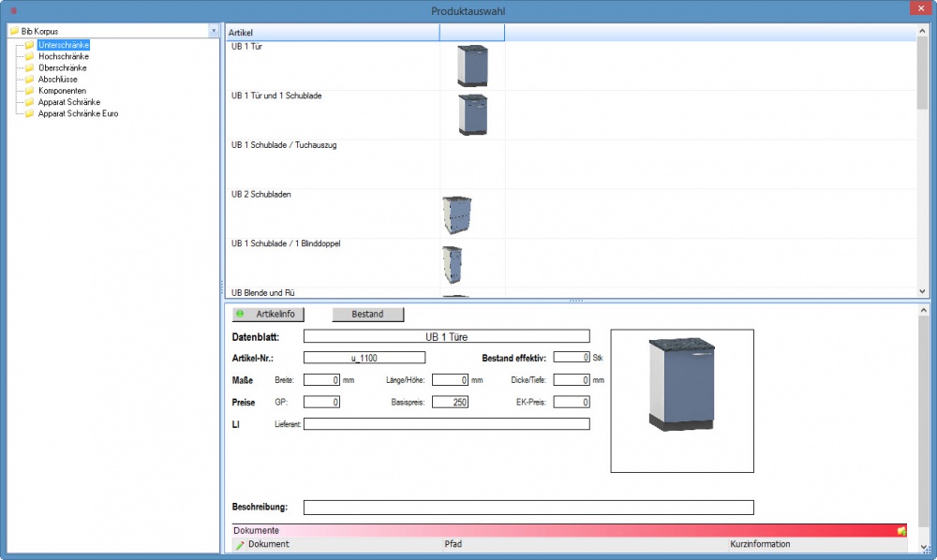This screenshot has height=560, width=937.
Task: Open the Bestand tab
Action: (367, 314)
